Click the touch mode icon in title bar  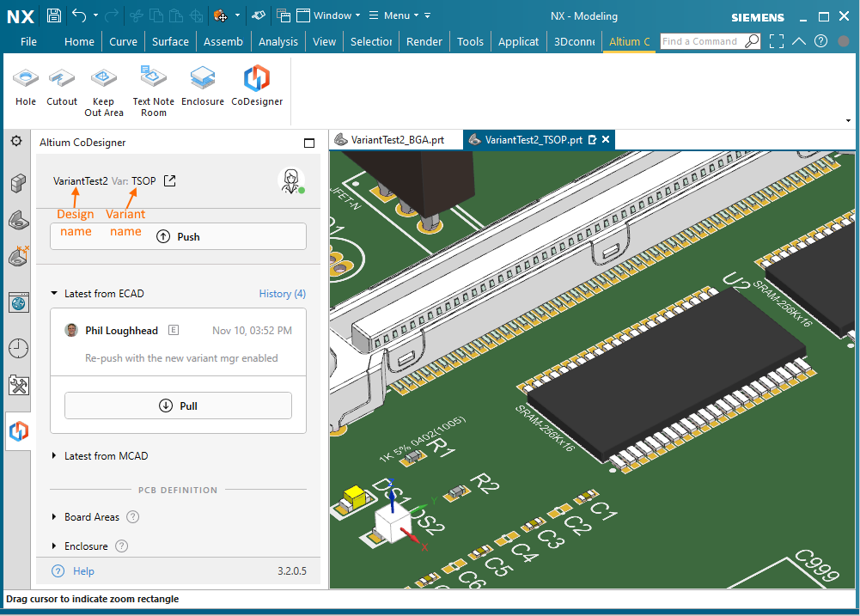(x=259, y=15)
